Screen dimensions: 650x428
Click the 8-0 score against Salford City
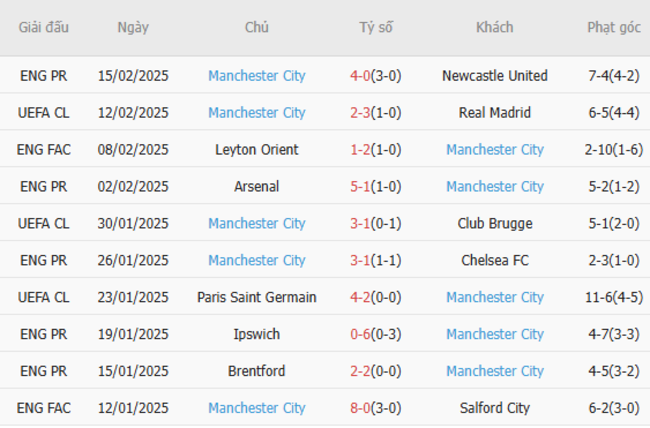tap(361, 409)
